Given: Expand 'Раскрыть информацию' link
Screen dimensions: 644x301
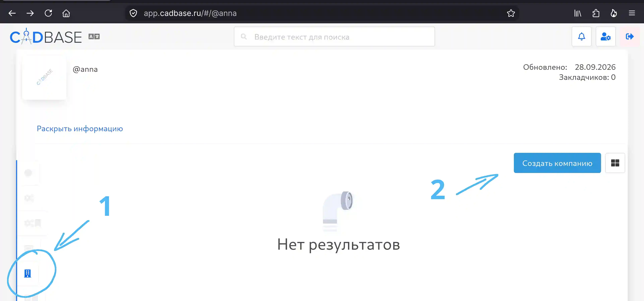Looking at the screenshot, I should point(80,129).
